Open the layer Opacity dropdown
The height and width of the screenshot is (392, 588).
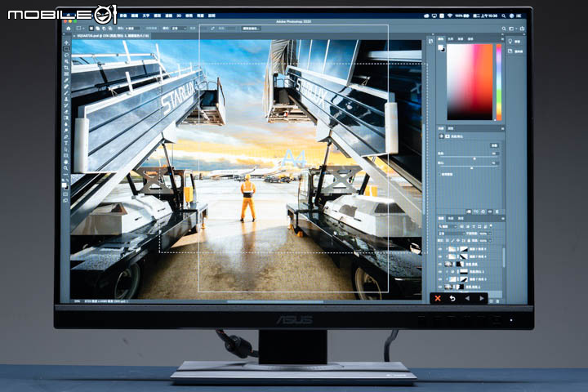[x=488, y=234]
